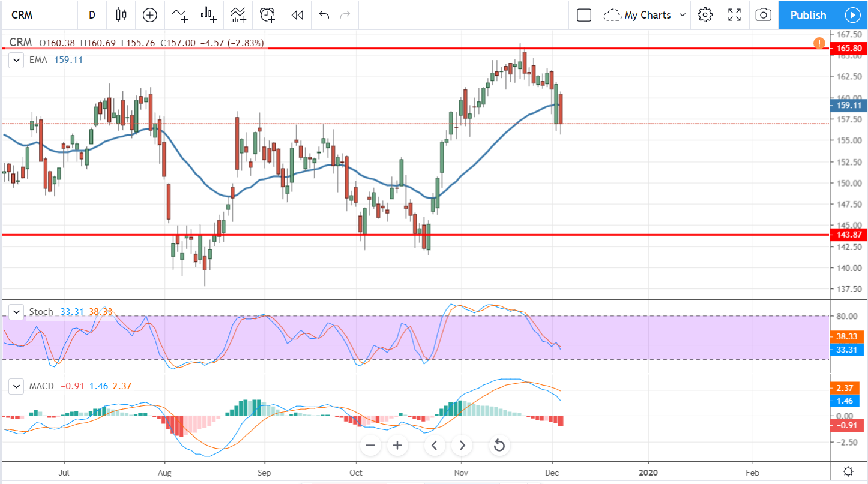Open the candlestick chart style selector
This screenshot has width=868, height=484.
click(x=121, y=15)
